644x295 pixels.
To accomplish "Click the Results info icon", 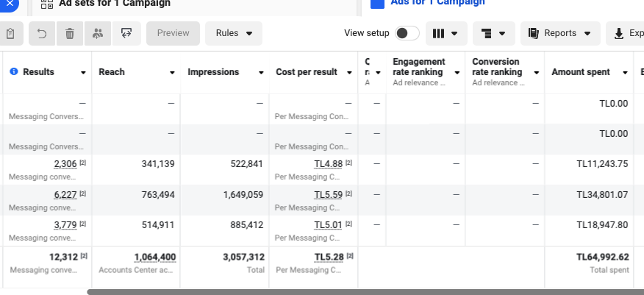I will point(14,71).
